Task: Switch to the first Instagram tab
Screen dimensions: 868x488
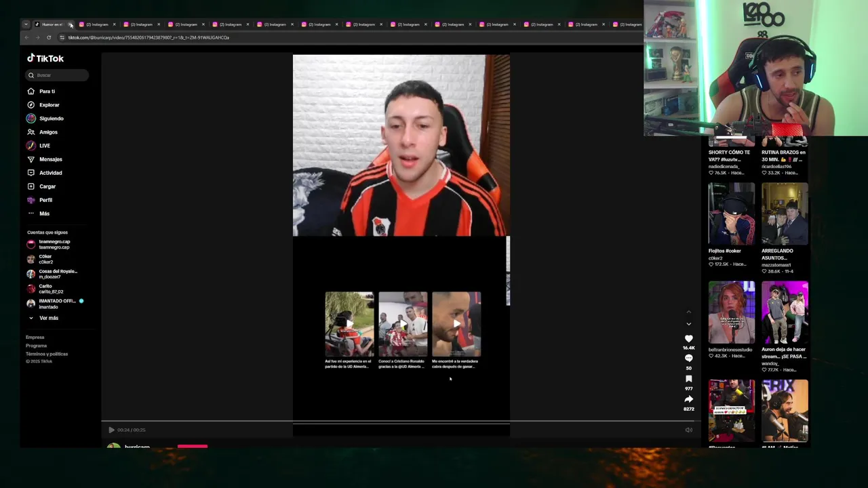Action: pos(97,24)
